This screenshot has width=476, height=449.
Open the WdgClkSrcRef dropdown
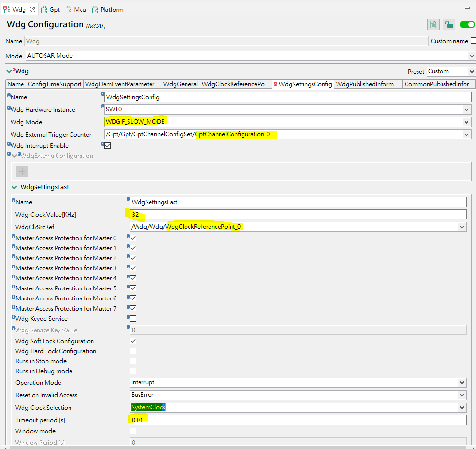462,227
